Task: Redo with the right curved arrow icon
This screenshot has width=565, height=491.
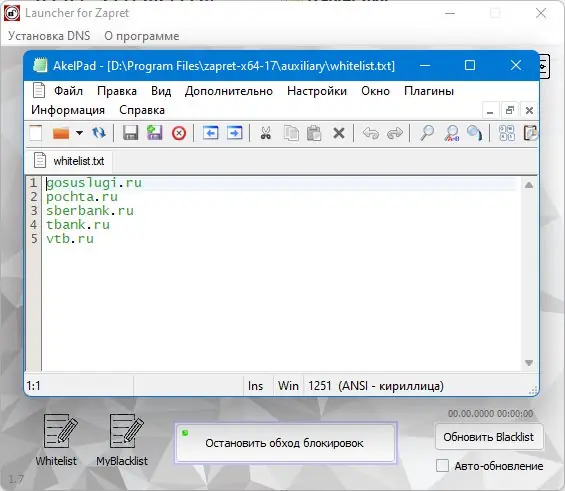Action: pyautogui.click(x=395, y=133)
